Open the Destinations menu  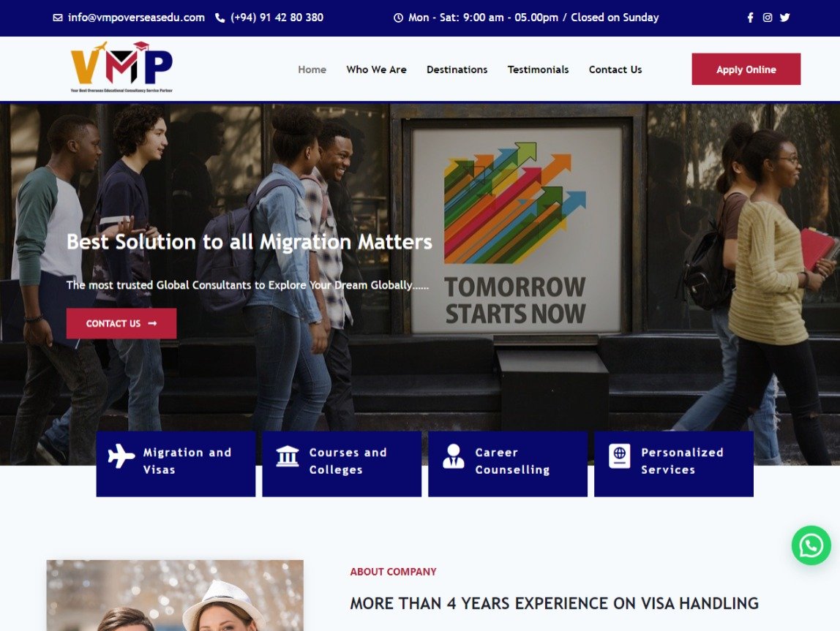[x=457, y=69]
